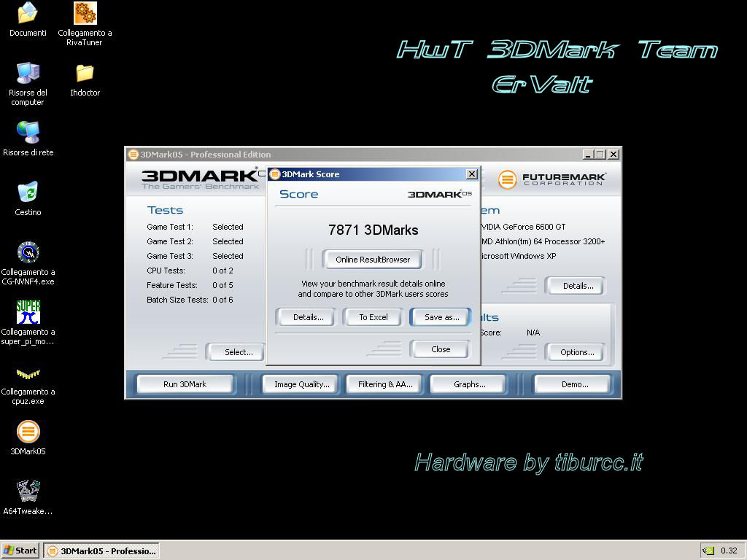The height and width of the screenshot is (560, 747).
Task: Click the NVIDIA tray icon
Action: pos(708,551)
